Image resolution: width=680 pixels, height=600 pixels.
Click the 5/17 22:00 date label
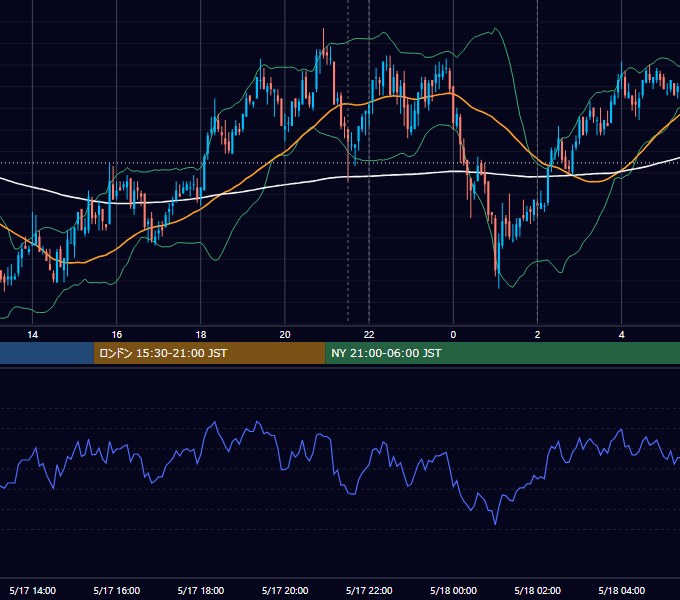pos(369,590)
